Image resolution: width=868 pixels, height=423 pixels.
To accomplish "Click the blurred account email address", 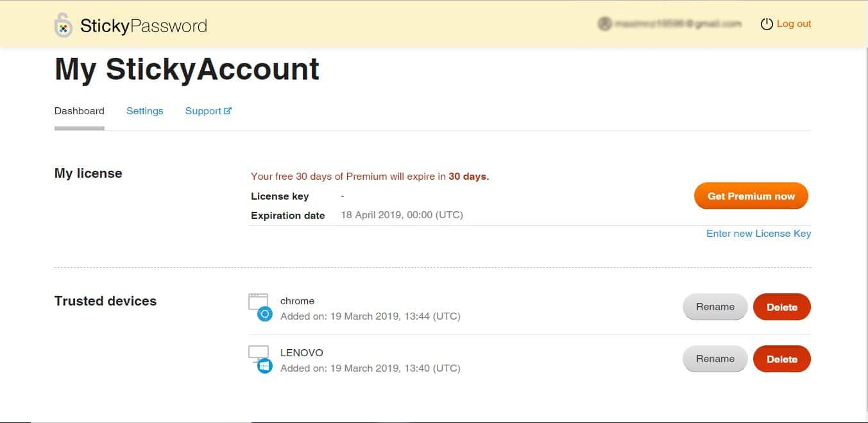I will (x=677, y=24).
